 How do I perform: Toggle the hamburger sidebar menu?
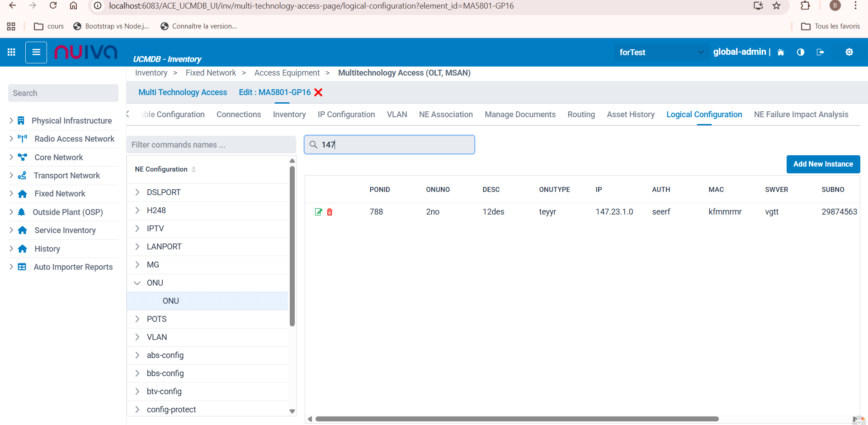pos(36,52)
